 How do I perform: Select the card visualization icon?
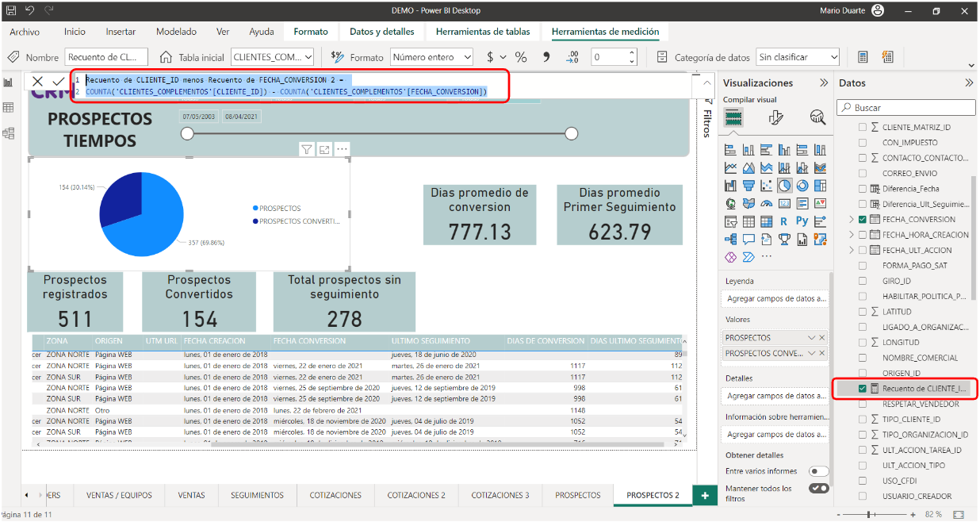[x=784, y=203]
